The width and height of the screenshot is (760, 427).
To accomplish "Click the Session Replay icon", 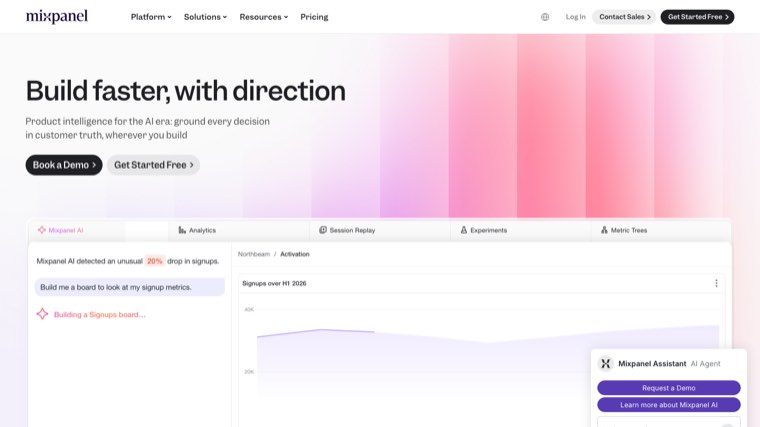I will [323, 230].
